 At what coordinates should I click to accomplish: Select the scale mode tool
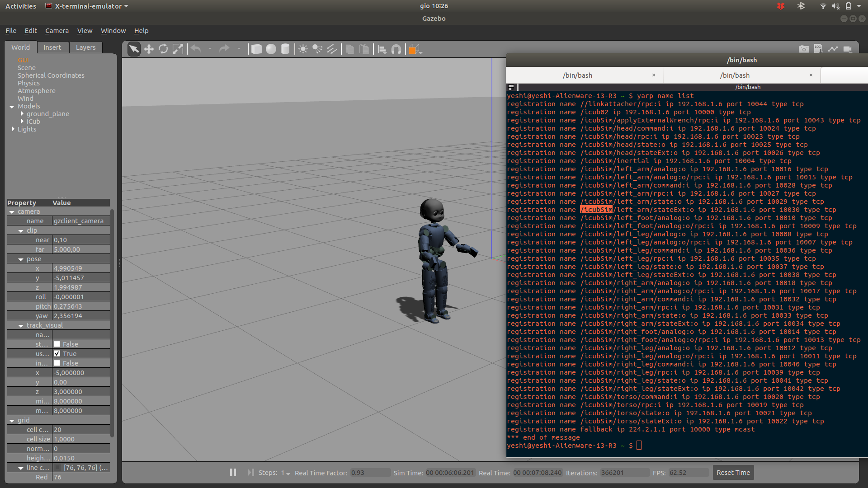[178, 49]
